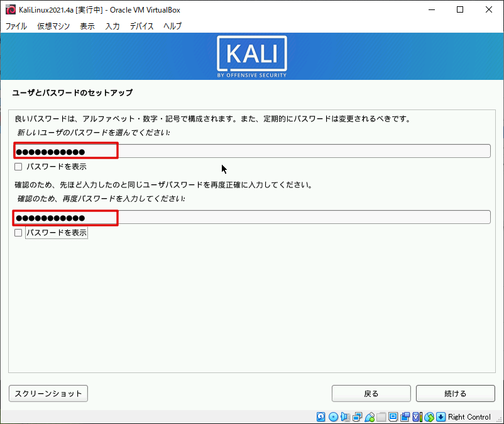Click the ユーザとパスワードのセットアップ heading

[72, 92]
